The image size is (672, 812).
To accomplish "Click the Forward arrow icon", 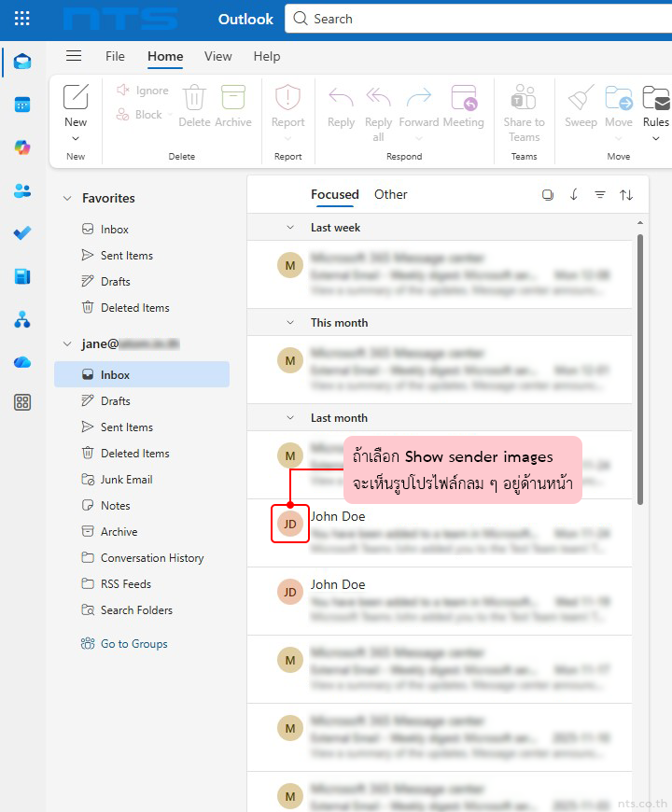I will pyautogui.click(x=419, y=97).
